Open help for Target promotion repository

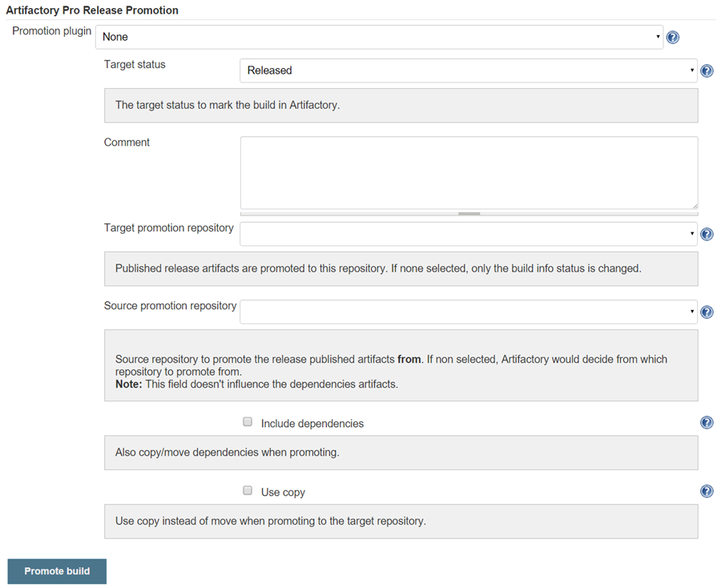point(707,235)
